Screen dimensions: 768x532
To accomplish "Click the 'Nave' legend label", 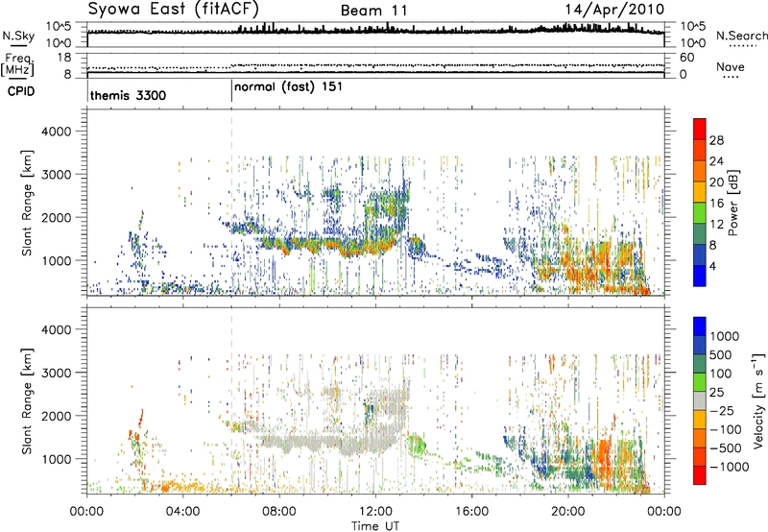I will [x=731, y=67].
